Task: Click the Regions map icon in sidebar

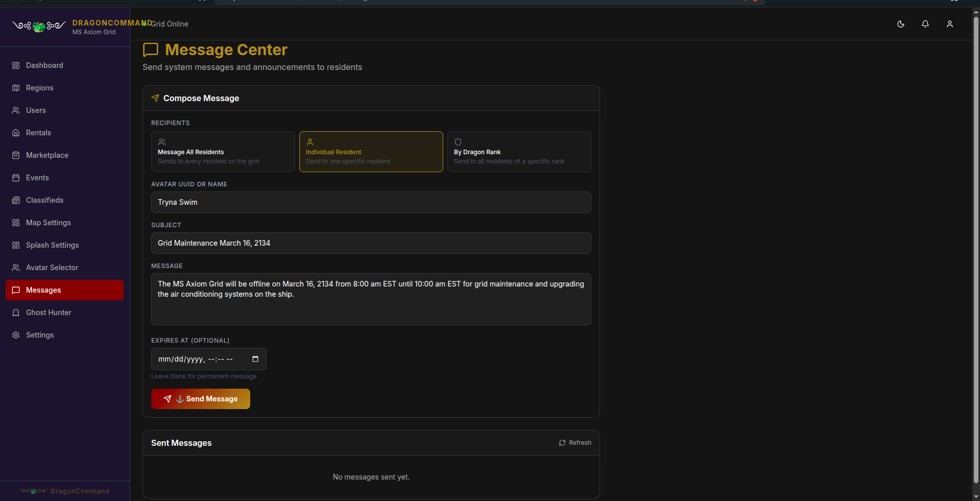Action: (16, 88)
